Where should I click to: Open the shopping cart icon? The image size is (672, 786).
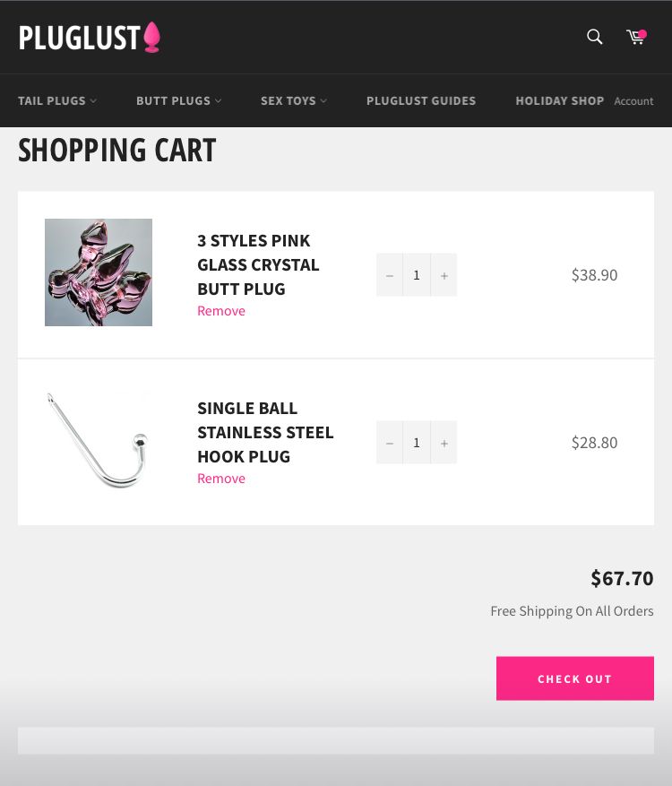pos(636,37)
